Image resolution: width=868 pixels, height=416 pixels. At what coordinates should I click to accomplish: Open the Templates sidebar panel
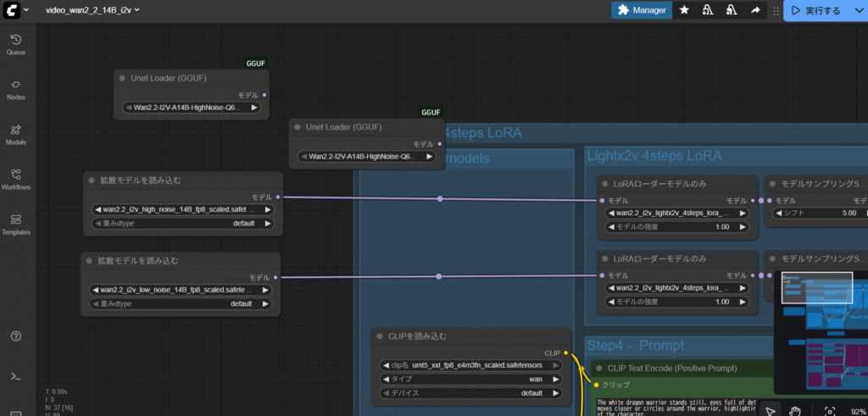click(x=16, y=225)
